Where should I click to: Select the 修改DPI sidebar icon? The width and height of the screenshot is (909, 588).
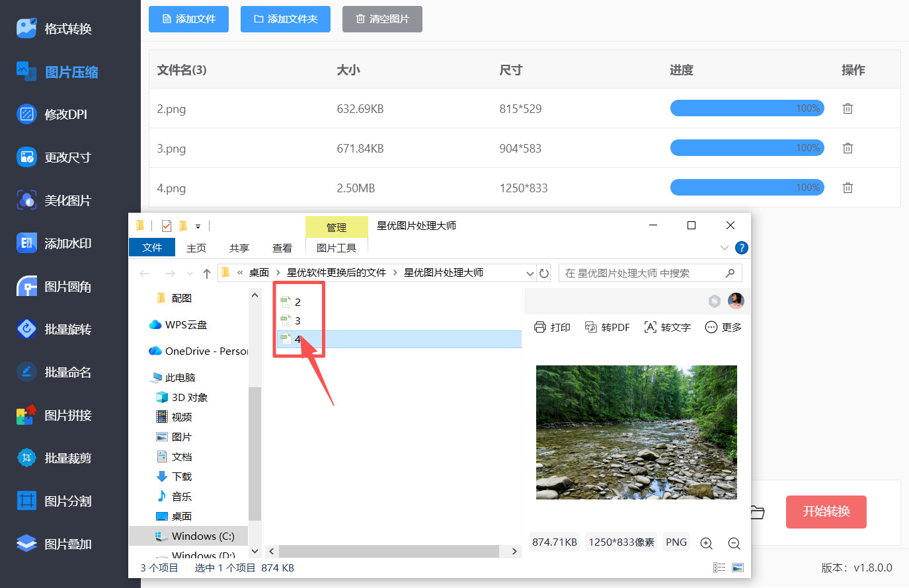pos(26,114)
